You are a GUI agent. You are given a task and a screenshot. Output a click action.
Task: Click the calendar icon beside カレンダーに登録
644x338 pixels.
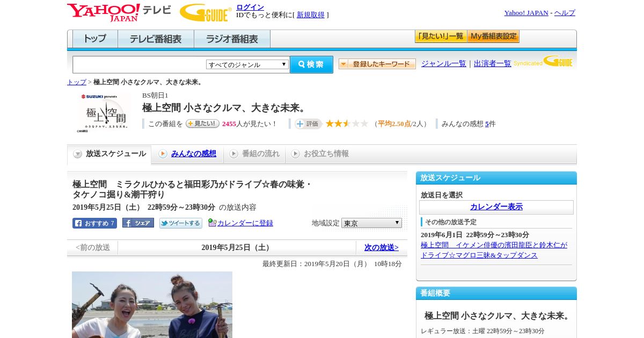pyautogui.click(x=212, y=223)
